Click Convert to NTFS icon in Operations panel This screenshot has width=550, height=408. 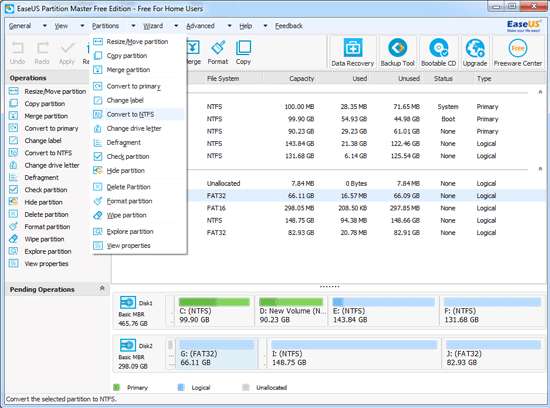pyautogui.click(x=13, y=153)
